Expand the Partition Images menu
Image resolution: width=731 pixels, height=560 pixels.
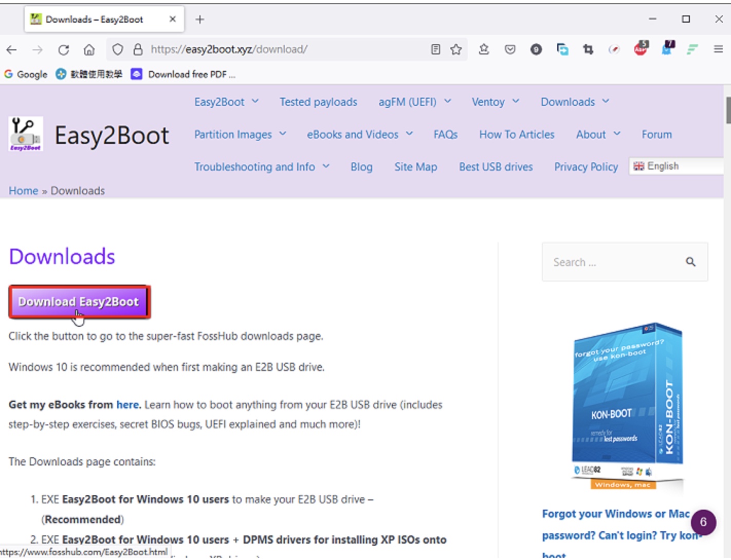[240, 135]
